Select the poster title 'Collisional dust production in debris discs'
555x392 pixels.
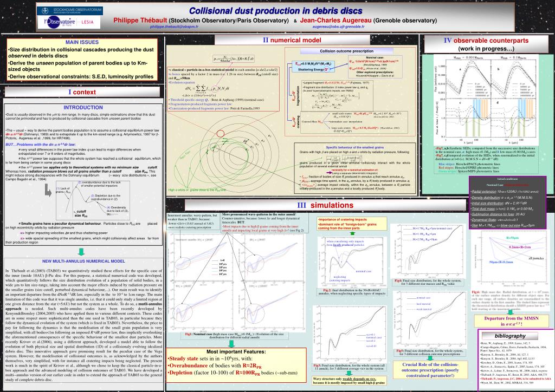click(275, 11)
